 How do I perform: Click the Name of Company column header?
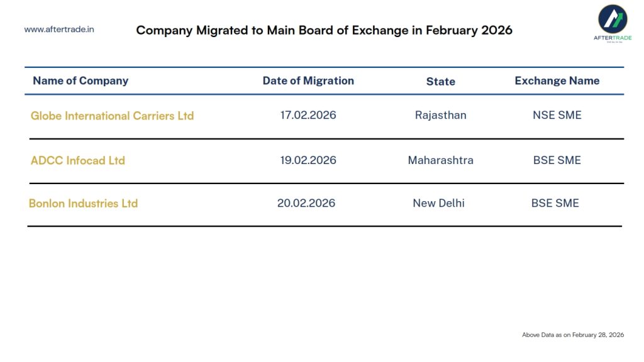click(80, 80)
